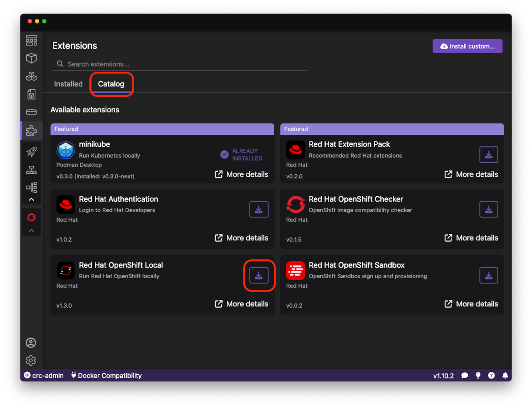
Task: Open More details for Red Hat OpenShift Checker
Action: coord(471,238)
